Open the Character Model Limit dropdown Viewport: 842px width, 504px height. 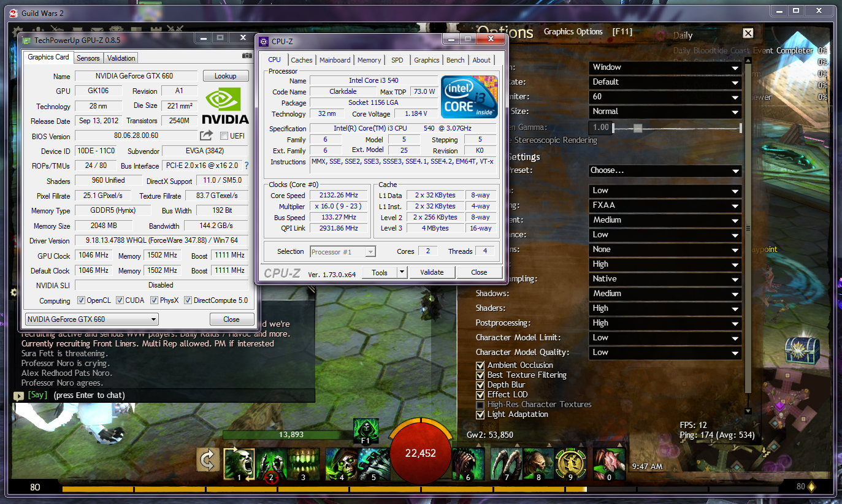click(665, 338)
